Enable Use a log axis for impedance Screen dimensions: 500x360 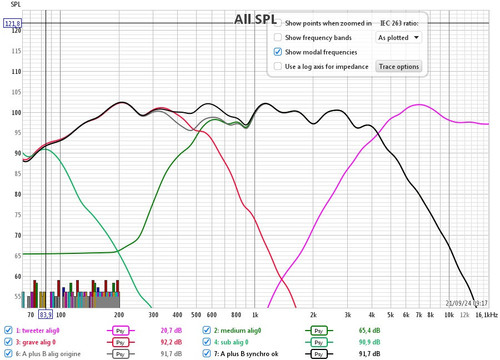pyautogui.click(x=278, y=66)
